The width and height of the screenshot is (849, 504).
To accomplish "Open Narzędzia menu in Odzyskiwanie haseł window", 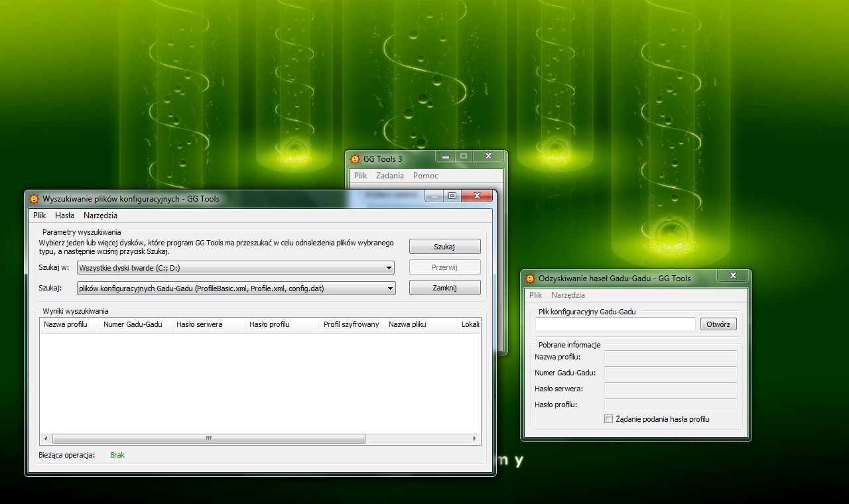I will tap(568, 295).
